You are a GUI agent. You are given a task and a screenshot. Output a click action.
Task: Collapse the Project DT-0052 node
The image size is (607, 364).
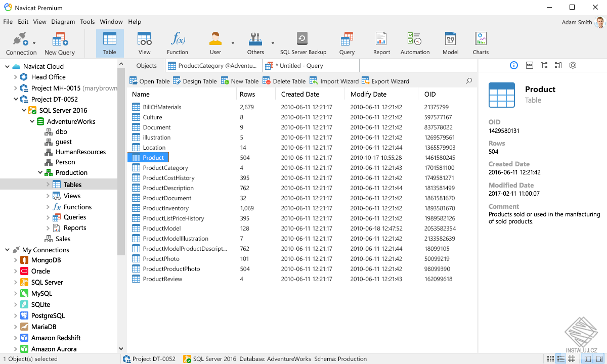tap(16, 100)
